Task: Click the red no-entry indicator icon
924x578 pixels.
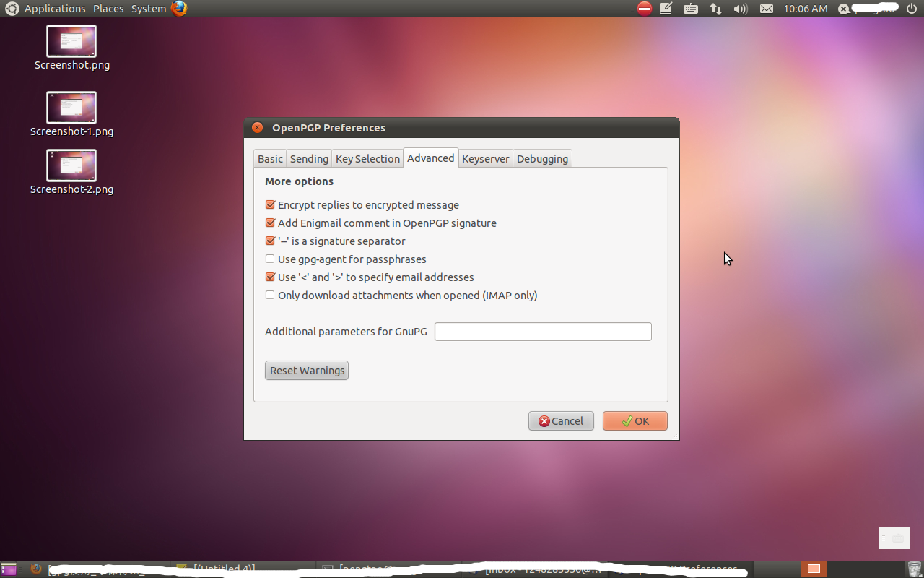Action: tap(645, 9)
